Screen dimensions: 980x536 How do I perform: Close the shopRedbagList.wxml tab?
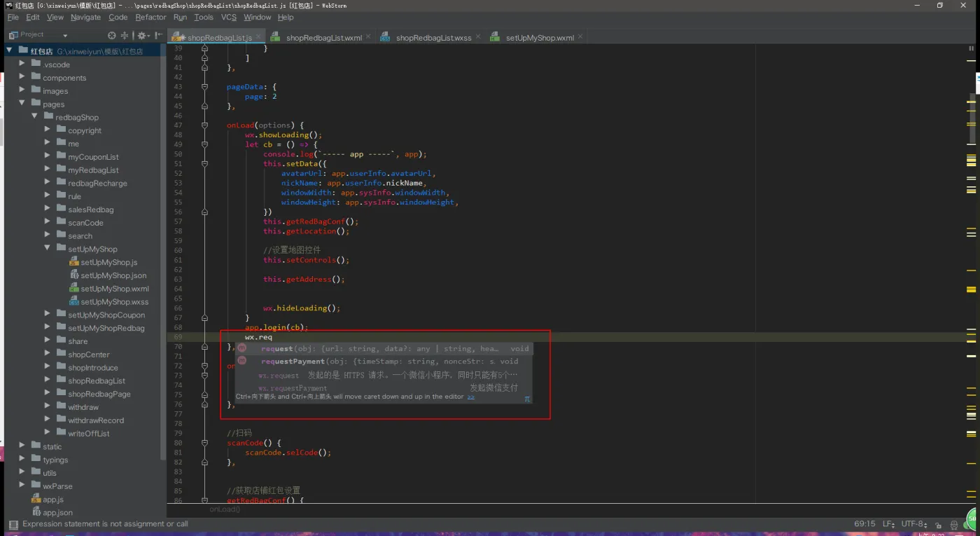pos(368,38)
